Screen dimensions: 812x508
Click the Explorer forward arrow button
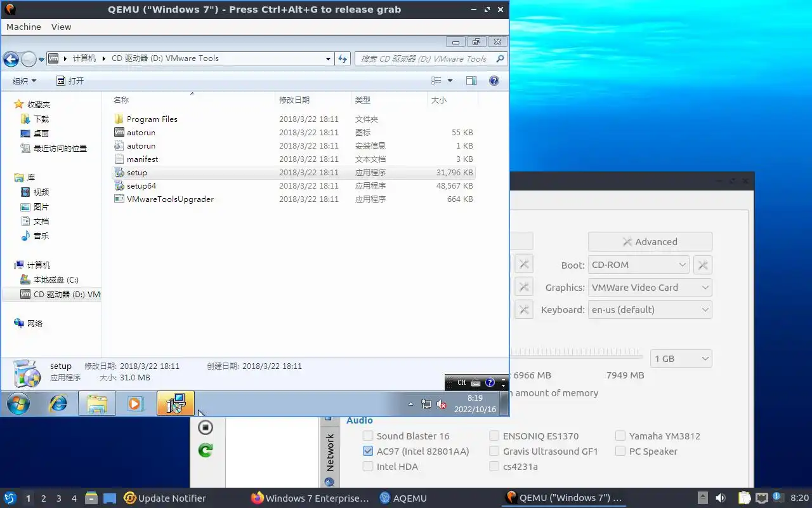pos(29,59)
